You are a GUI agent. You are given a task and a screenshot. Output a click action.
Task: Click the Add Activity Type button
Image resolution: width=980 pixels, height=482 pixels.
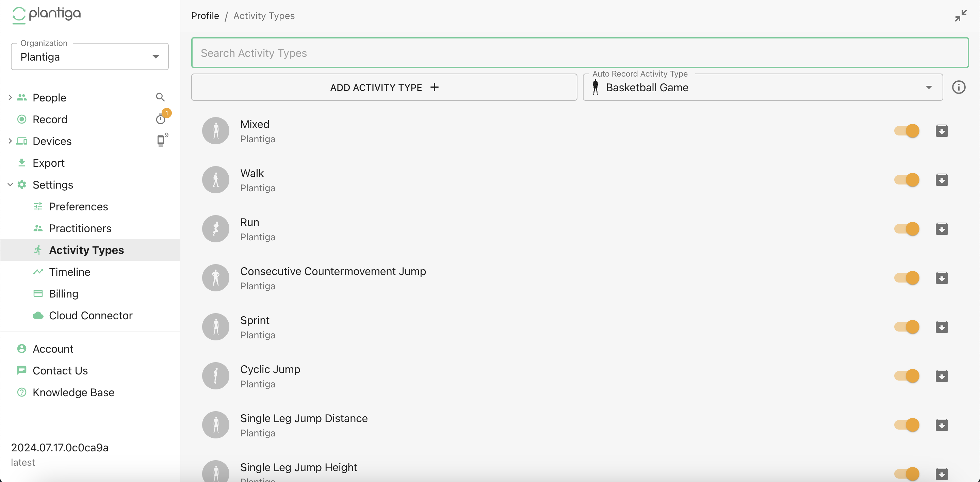[384, 87]
